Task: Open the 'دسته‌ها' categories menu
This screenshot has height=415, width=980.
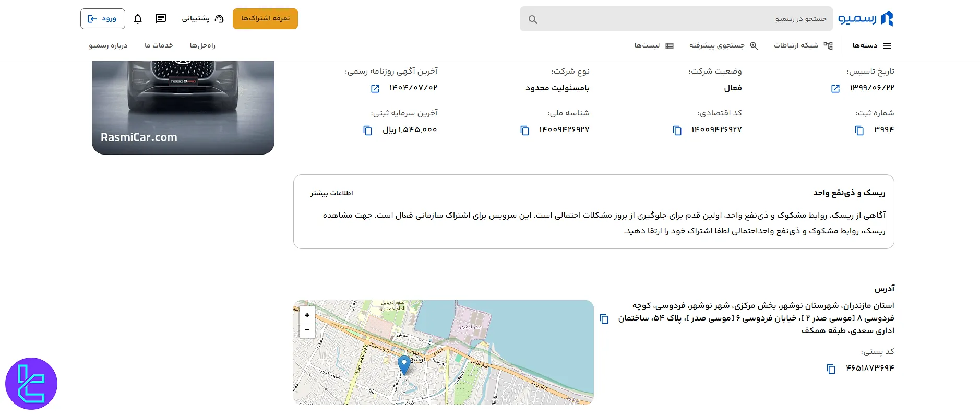Action: click(x=872, y=46)
